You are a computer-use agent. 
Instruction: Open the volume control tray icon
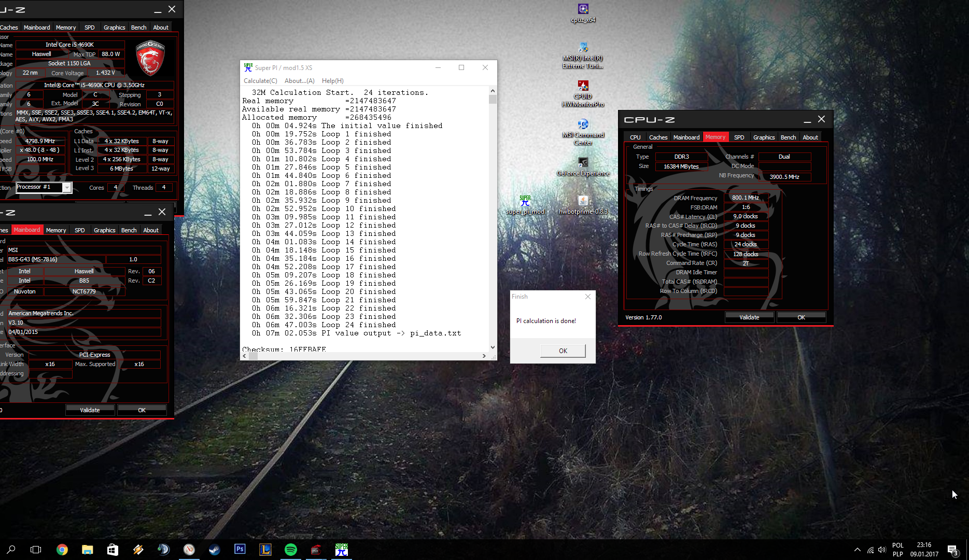(882, 550)
